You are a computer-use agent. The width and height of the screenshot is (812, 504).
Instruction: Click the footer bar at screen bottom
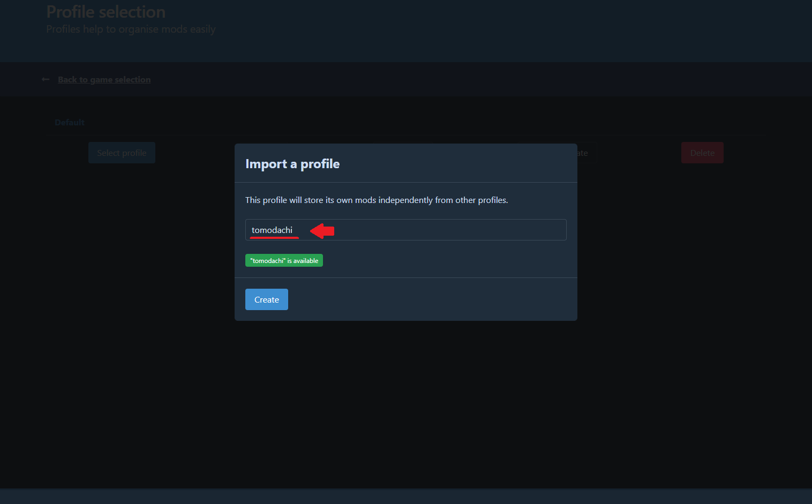(405, 496)
